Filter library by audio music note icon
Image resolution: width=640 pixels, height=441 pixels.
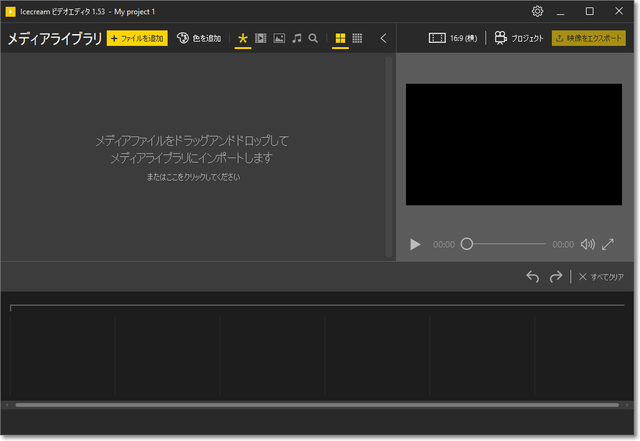coord(297,38)
